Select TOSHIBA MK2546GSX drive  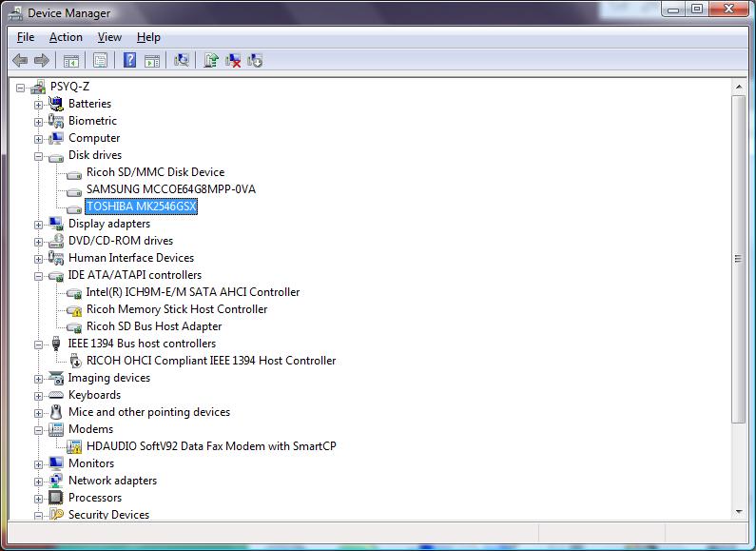[142, 207]
